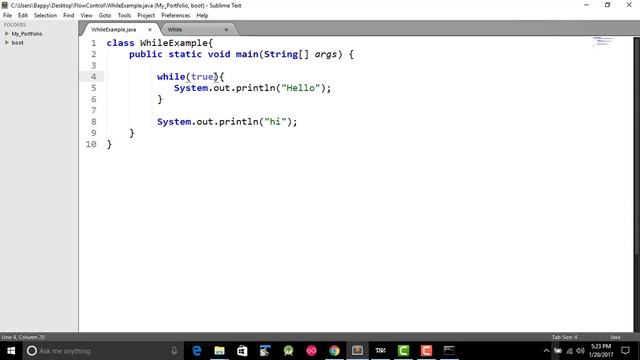
Task: Click the vertical editor scrollbar
Action: [x=636, y=147]
